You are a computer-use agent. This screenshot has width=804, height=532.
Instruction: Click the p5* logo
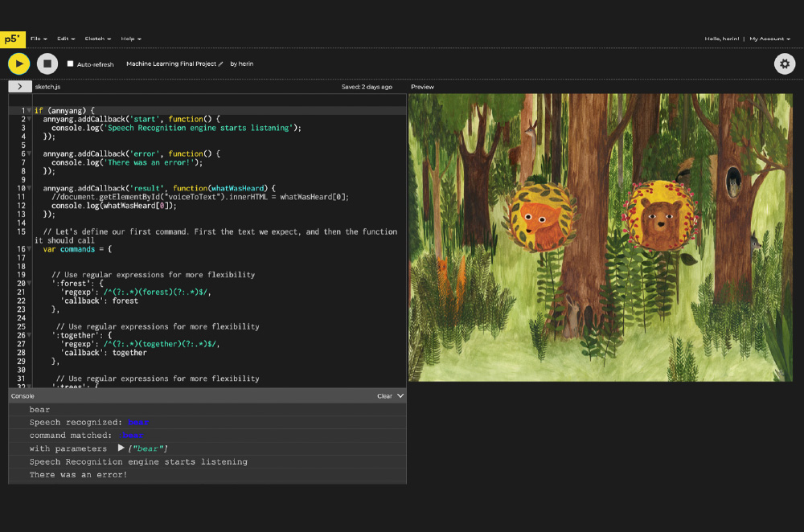click(12, 38)
